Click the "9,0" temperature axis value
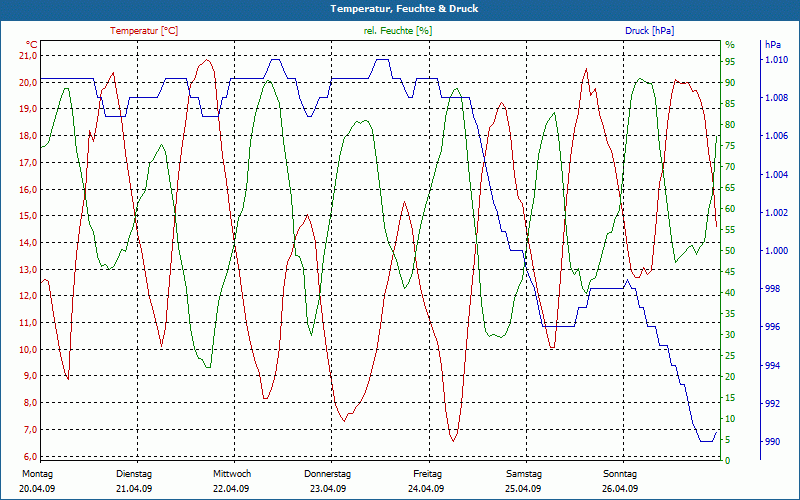The height and width of the screenshot is (500, 800). click(x=31, y=376)
